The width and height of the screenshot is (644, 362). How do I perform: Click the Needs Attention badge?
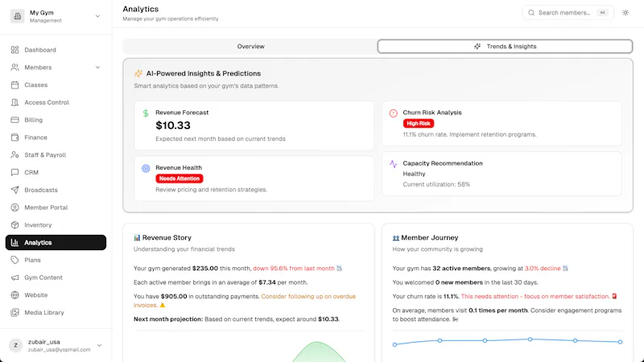(179, 179)
